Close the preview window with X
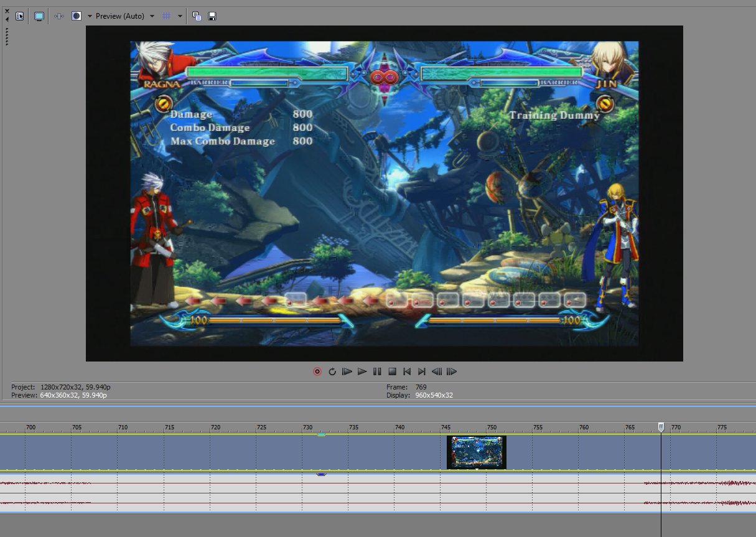The height and width of the screenshot is (537, 756). (x=7, y=11)
